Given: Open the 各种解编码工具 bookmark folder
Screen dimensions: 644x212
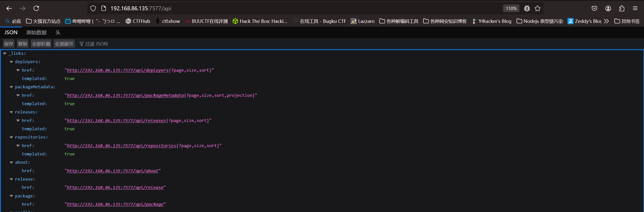Looking at the screenshot, I should point(399,21).
